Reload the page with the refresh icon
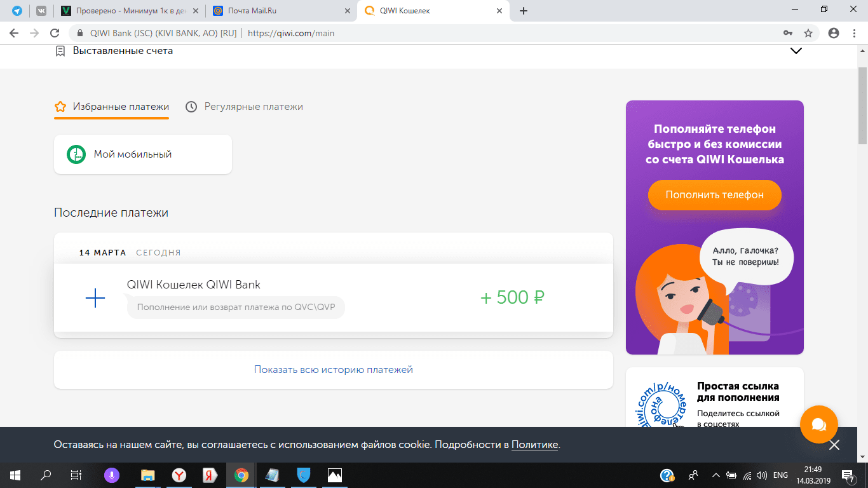The height and width of the screenshot is (488, 868). [55, 33]
